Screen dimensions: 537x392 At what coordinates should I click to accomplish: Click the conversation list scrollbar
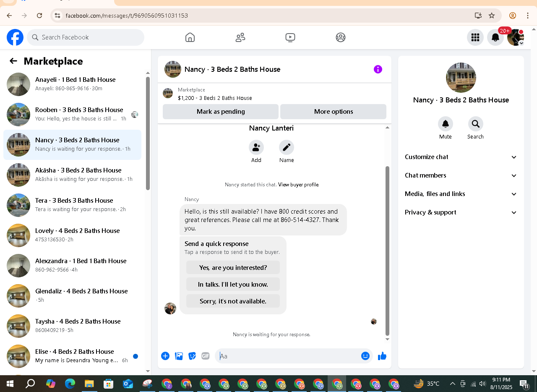[x=148, y=133]
